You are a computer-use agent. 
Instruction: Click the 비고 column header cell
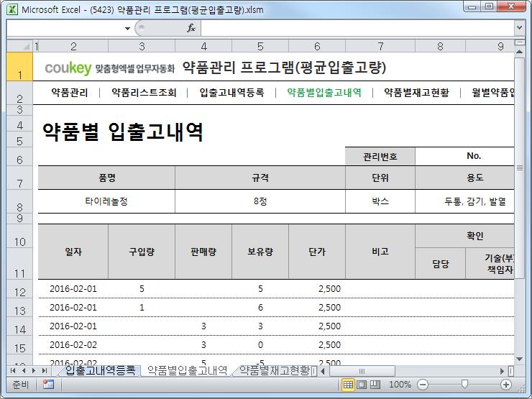click(x=380, y=252)
